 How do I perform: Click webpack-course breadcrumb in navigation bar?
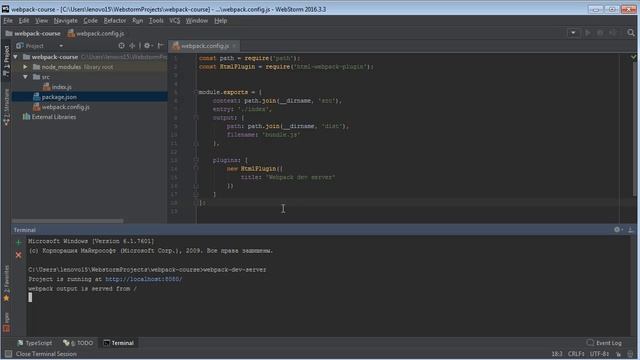[33, 33]
